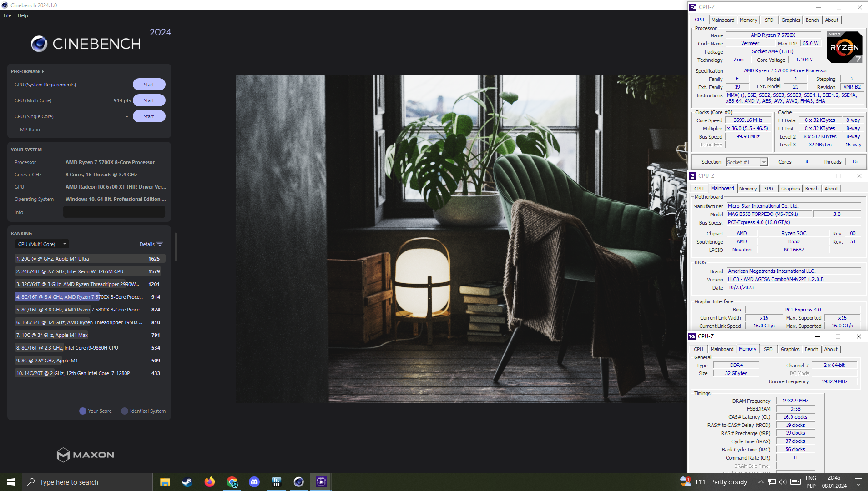Click the middle CPU-Z window title icon
The height and width of the screenshot is (491, 868).
(692, 176)
